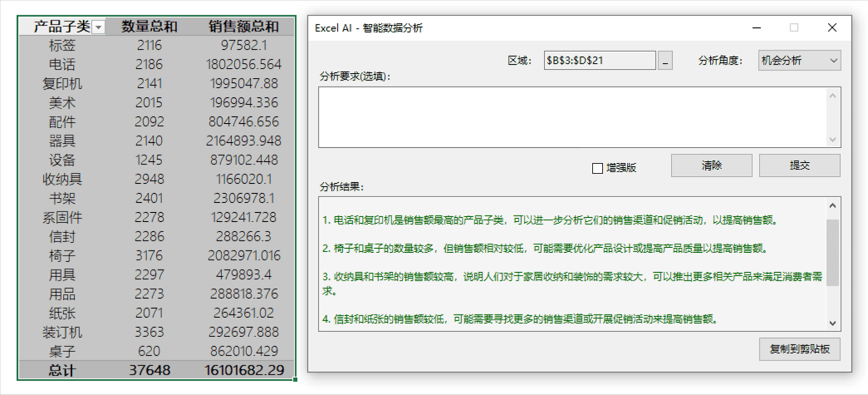Click the results scrollbar thumb in 分析结果

832,253
